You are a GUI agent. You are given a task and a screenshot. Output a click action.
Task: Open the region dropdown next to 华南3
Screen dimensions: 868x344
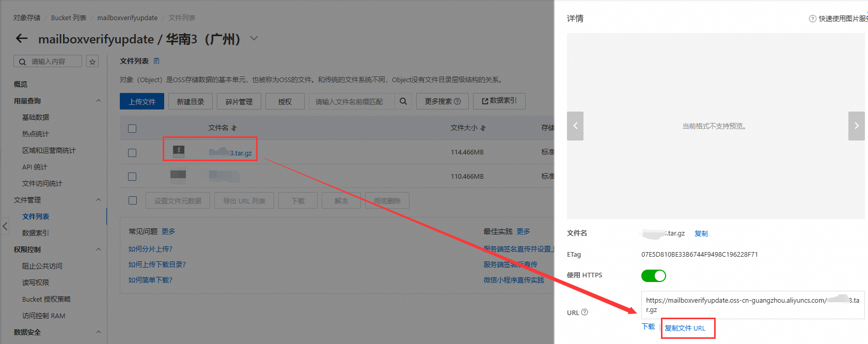[254, 39]
